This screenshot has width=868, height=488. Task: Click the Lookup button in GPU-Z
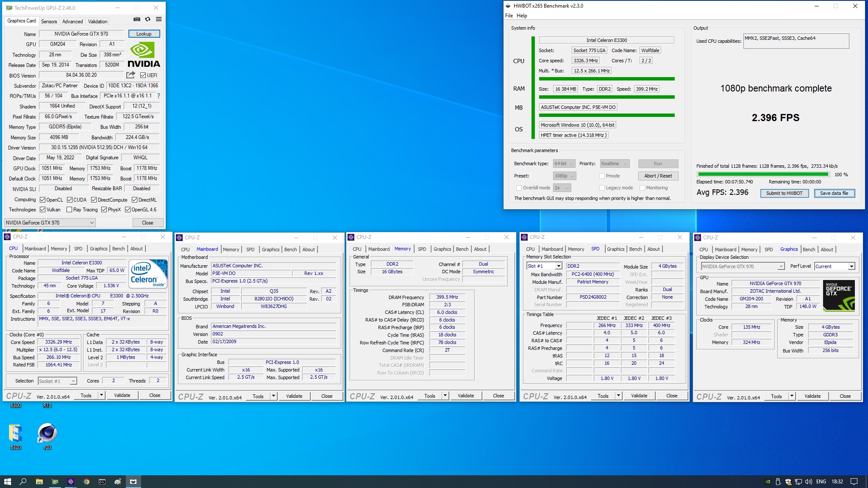144,34
